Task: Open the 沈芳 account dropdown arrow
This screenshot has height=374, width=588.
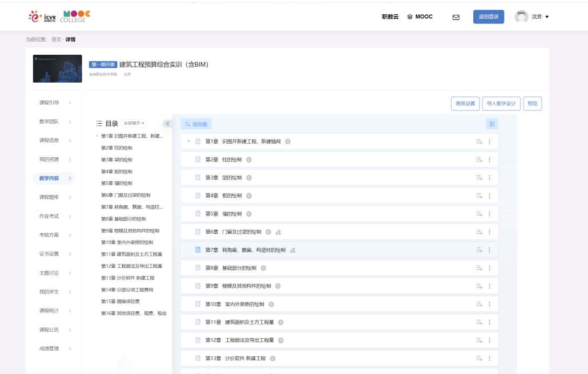Action: (x=547, y=17)
